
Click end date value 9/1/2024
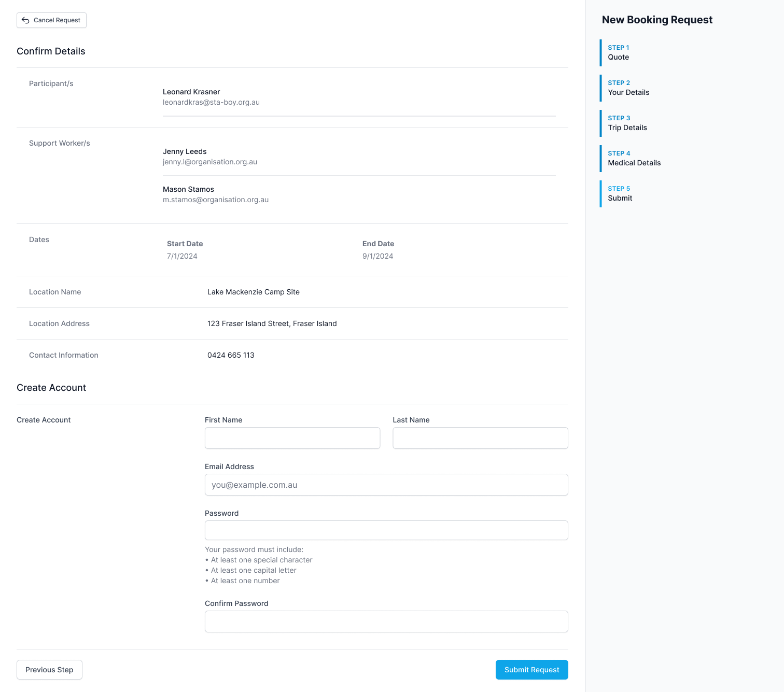[x=377, y=256]
